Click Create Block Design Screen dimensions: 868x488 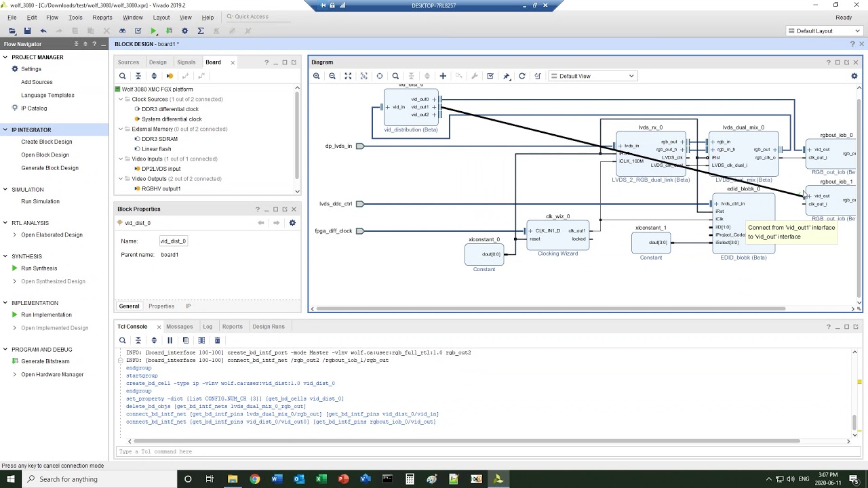tap(46, 142)
